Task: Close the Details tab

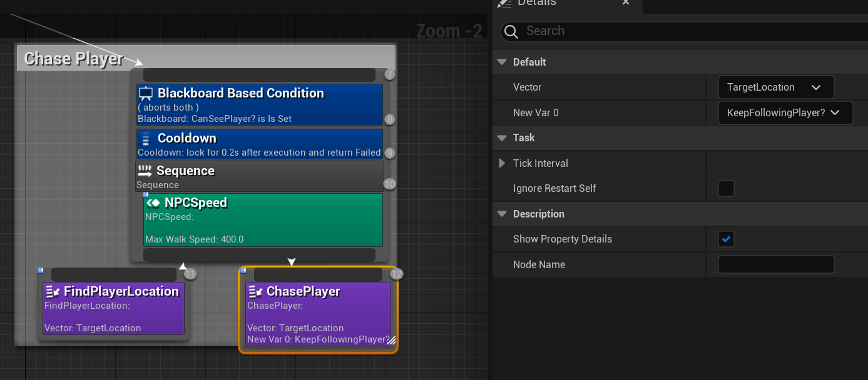Action: point(626,3)
